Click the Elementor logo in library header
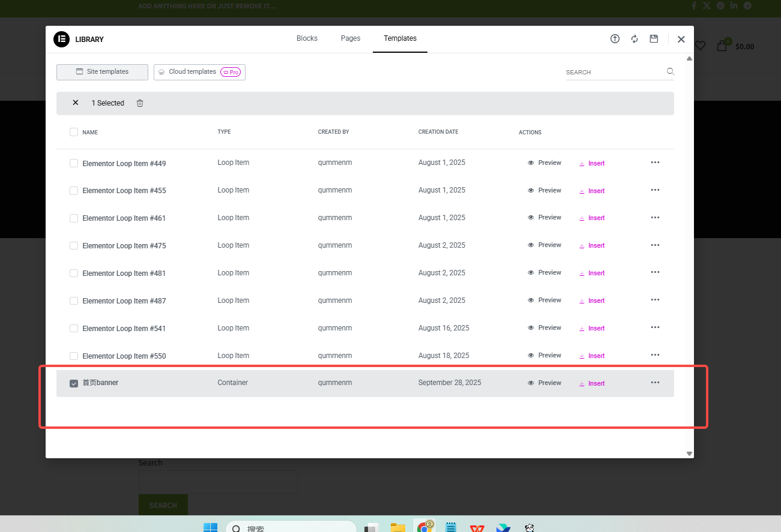The height and width of the screenshot is (532, 781). [61, 39]
